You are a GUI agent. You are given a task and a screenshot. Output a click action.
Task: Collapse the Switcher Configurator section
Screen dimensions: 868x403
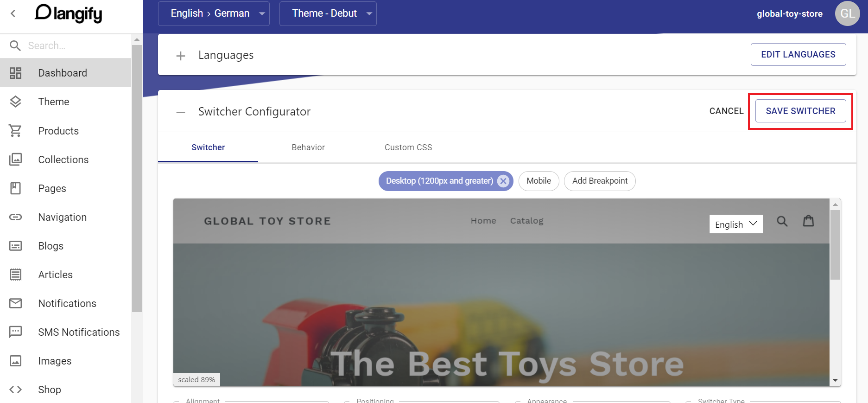pos(181,112)
